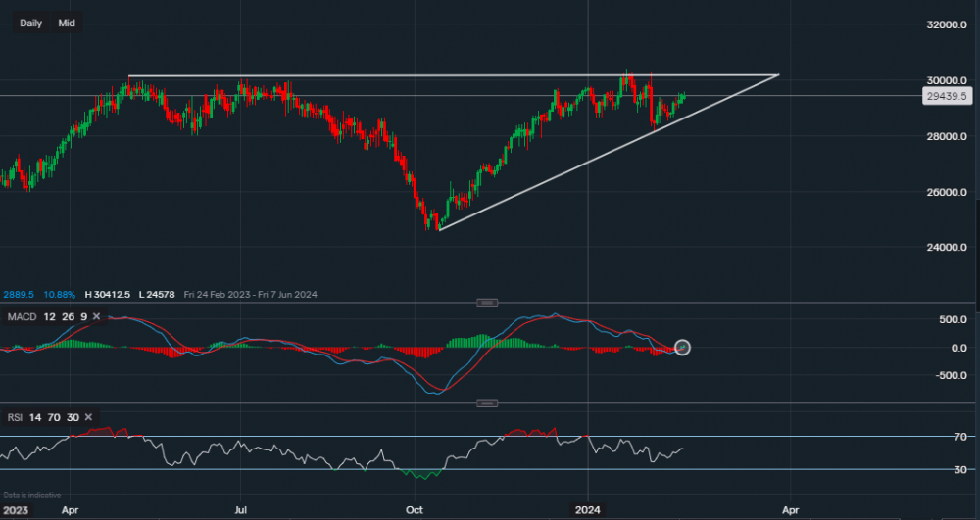Click the 2023 label on the time axis
The image size is (980, 520).
pyautogui.click(x=16, y=510)
